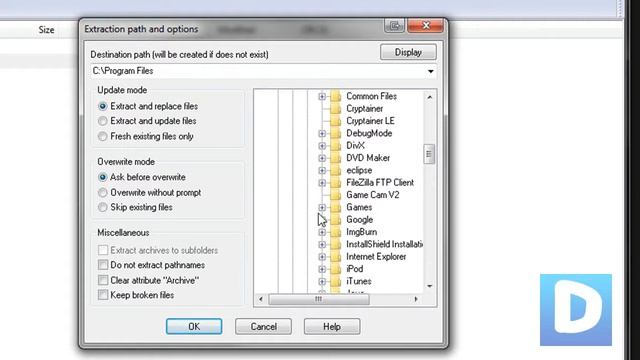640x360 pixels.
Task: Expand the InstallShield Installation tree node
Action: coord(322,244)
